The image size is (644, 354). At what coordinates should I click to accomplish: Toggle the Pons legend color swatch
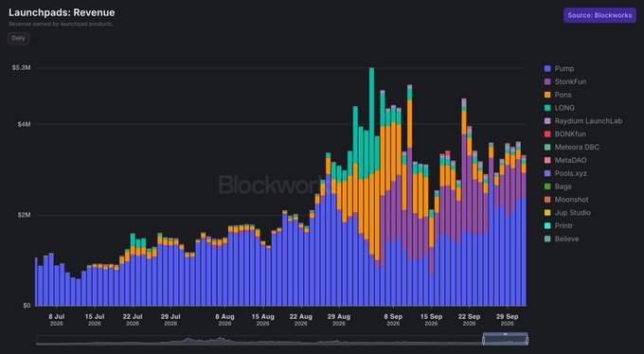547,95
